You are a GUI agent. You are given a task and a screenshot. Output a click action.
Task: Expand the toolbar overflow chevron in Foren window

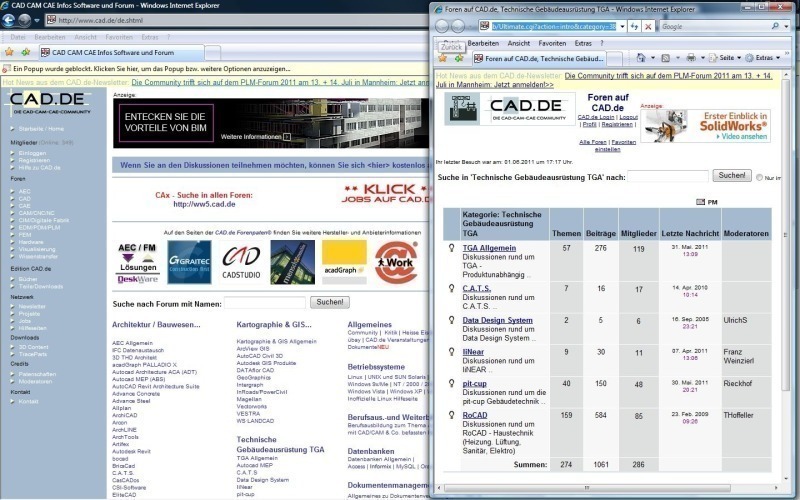787,53
